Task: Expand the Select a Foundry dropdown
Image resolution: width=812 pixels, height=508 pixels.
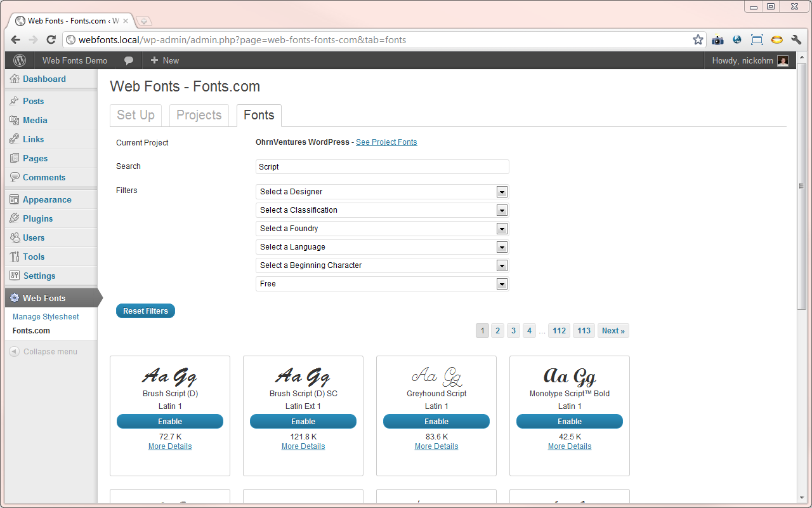Action: point(383,229)
